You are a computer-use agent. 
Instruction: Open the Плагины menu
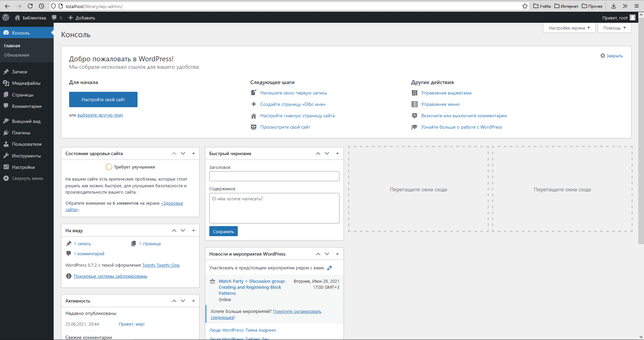tap(27, 133)
